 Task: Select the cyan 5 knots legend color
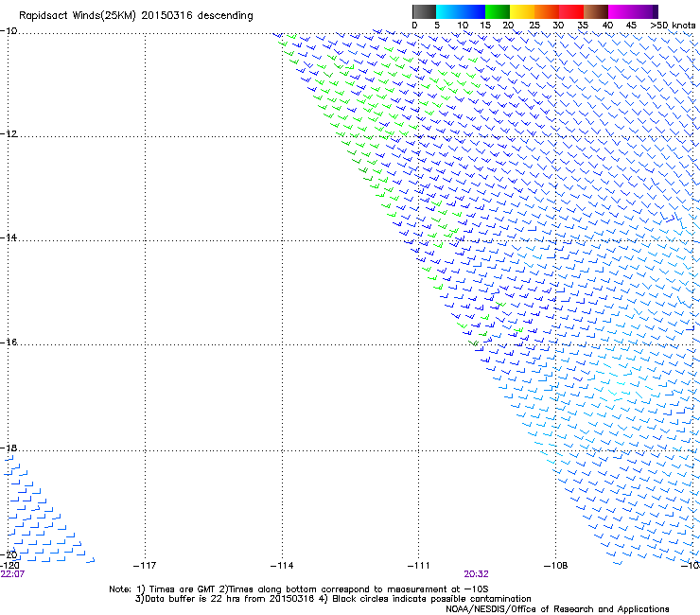[448, 11]
